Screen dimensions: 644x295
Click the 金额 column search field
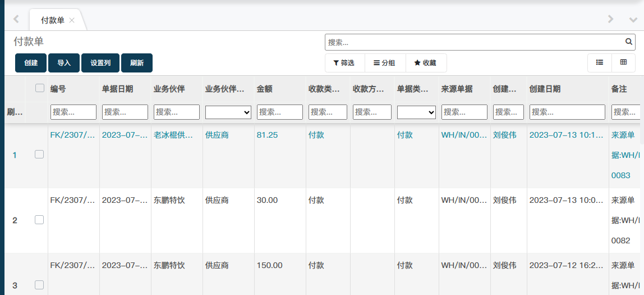pos(280,112)
